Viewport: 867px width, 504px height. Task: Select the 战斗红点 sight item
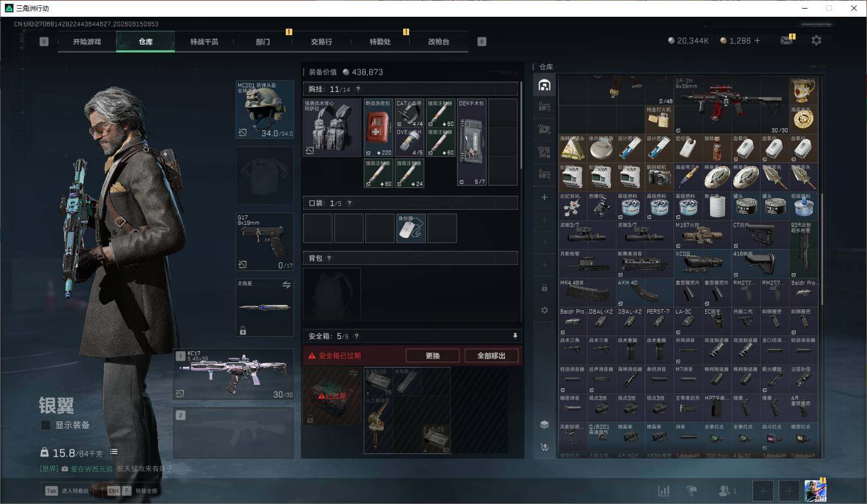774,436
